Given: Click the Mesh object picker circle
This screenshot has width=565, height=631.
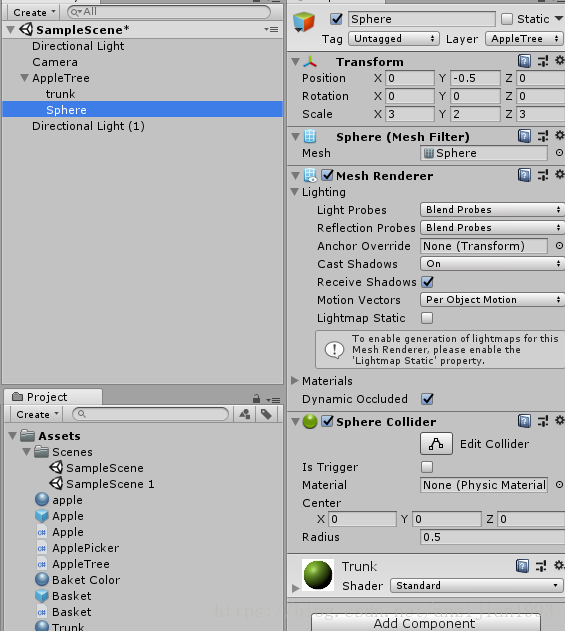Looking at the screenshot, I should click(559, 153).
